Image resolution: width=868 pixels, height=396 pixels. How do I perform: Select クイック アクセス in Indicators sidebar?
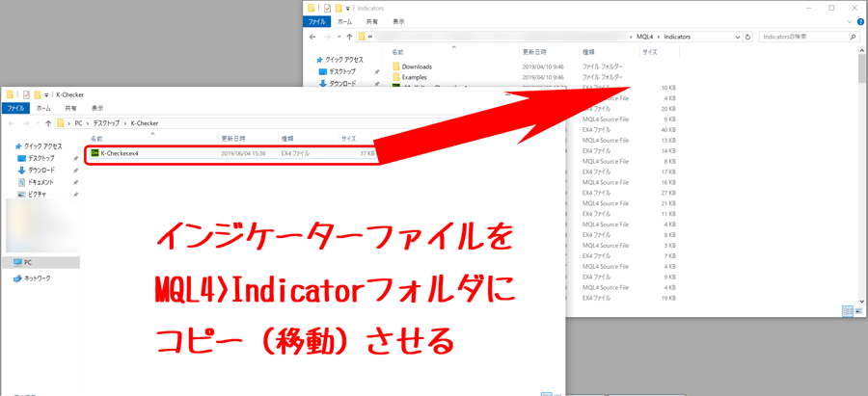coord(339,60)
